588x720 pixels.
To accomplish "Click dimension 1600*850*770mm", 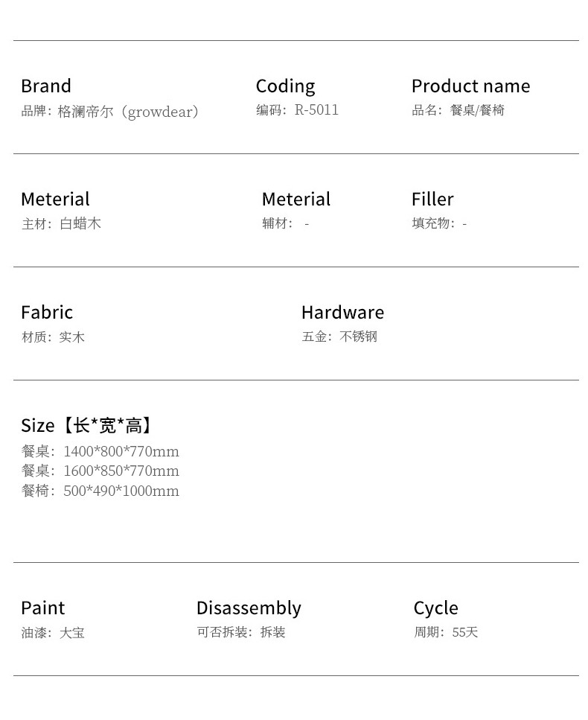I will pos(121,471).
